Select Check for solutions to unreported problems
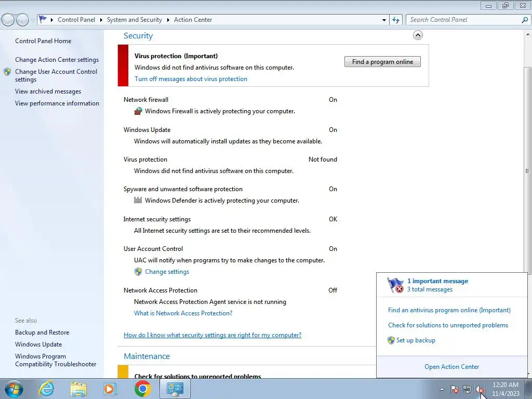The width and height of the screenshot is (532, 399). pos(448,325)
